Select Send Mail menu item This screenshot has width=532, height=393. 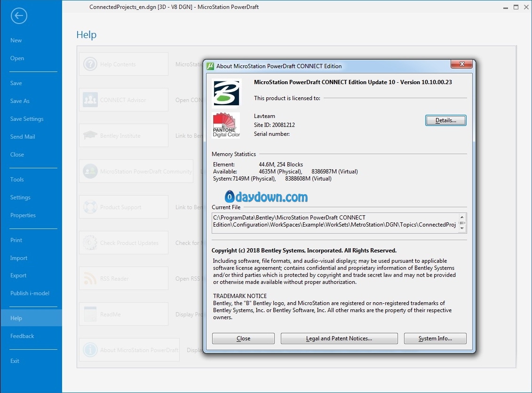(x=23, y=137)
